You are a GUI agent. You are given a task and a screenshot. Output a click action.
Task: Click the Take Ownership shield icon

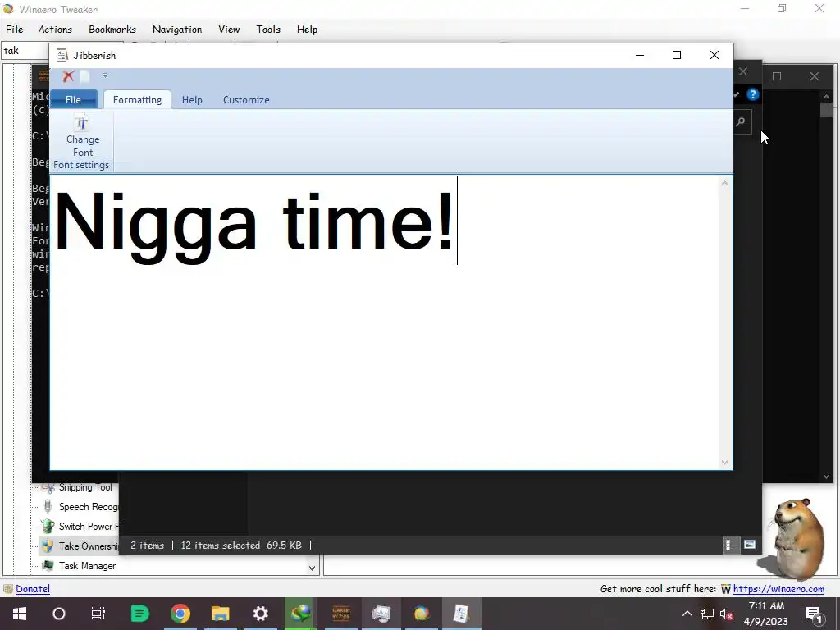coord(48,546)
